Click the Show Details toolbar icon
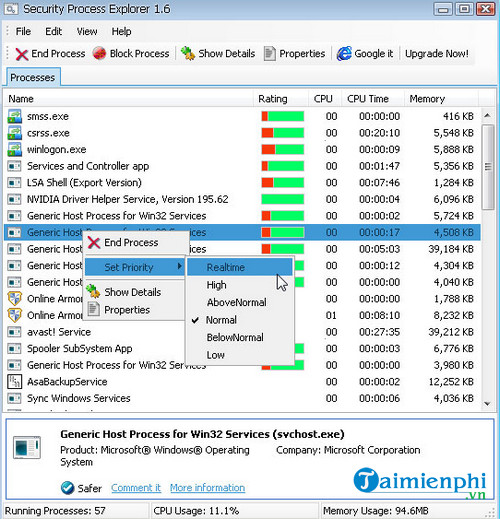 188,53
